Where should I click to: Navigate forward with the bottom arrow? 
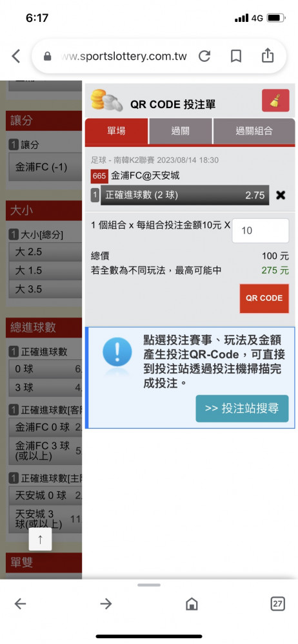point(106,603)
